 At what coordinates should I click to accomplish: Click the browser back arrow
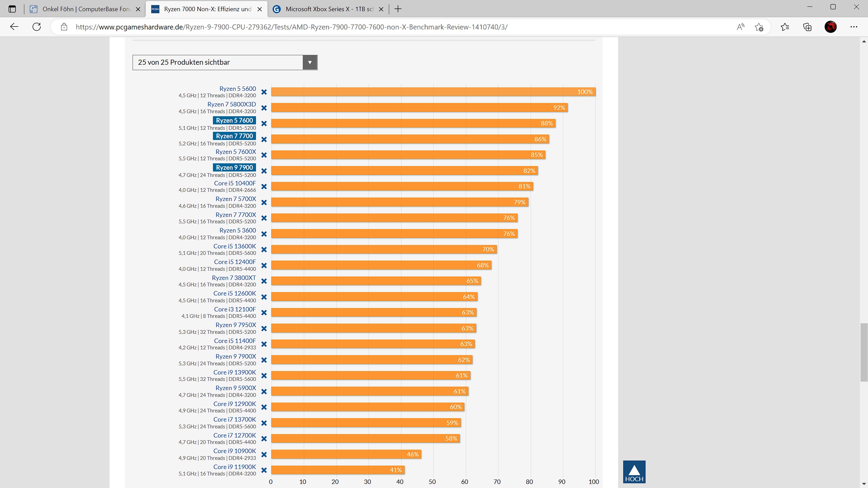coord(14,27)
